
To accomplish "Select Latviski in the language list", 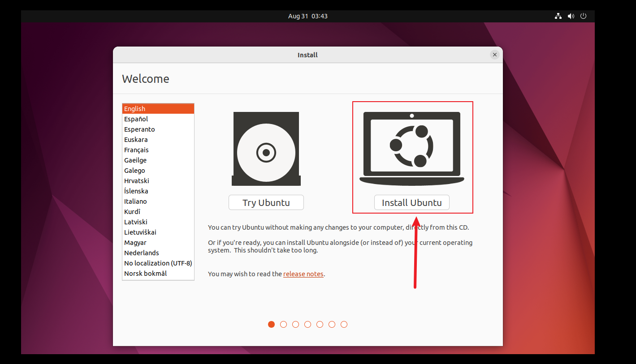I will click(158, 222).
